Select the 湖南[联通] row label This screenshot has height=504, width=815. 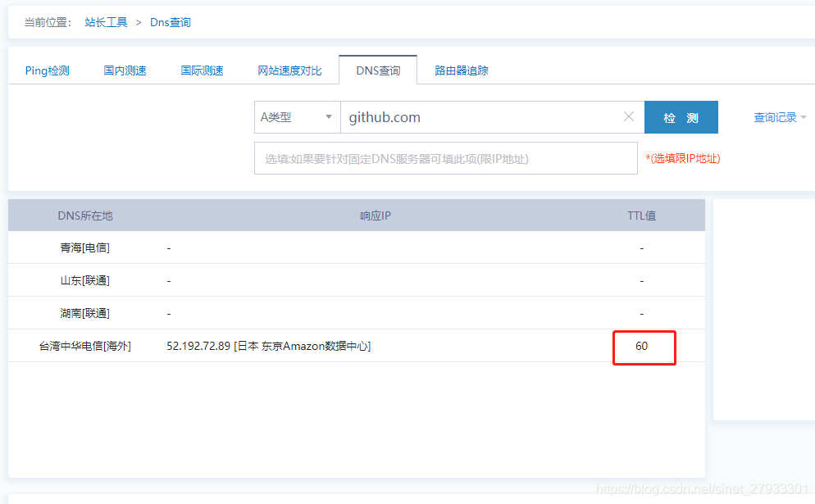coord(84,313)
